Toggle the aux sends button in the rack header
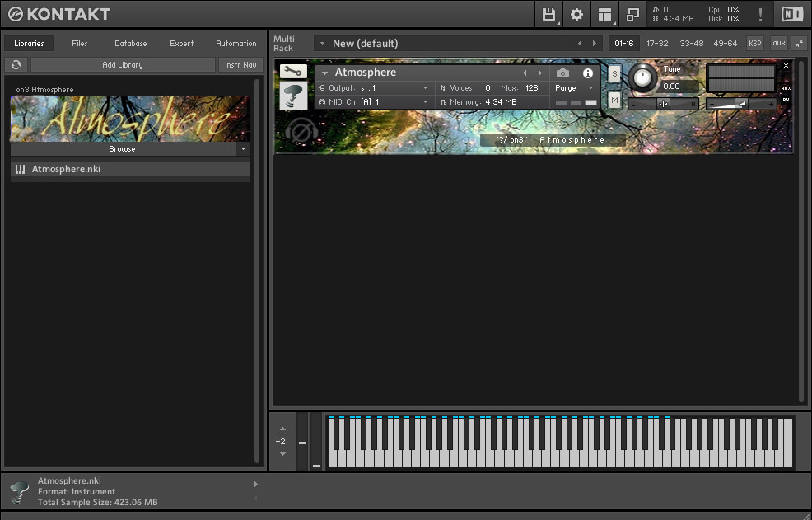The width and height of the screenshot is (812, 520). coord(778,44)
